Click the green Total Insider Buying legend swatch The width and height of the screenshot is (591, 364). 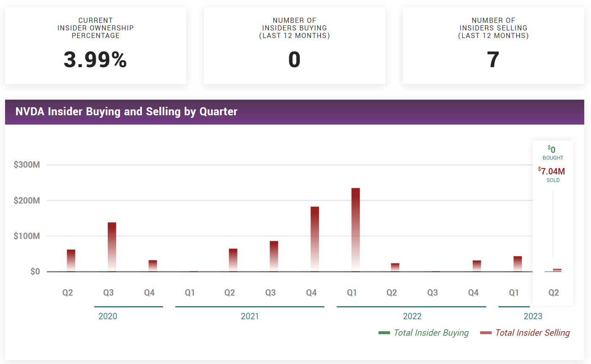click(384, 333)
